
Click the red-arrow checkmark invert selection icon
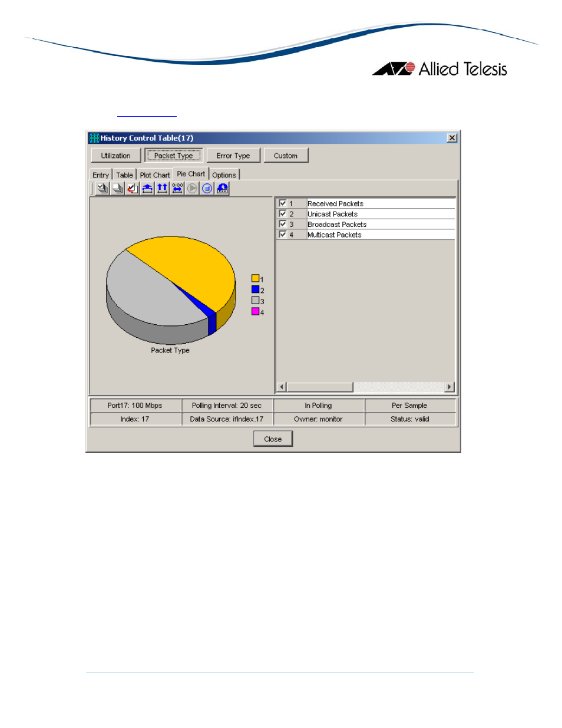(x=132, y=189)
